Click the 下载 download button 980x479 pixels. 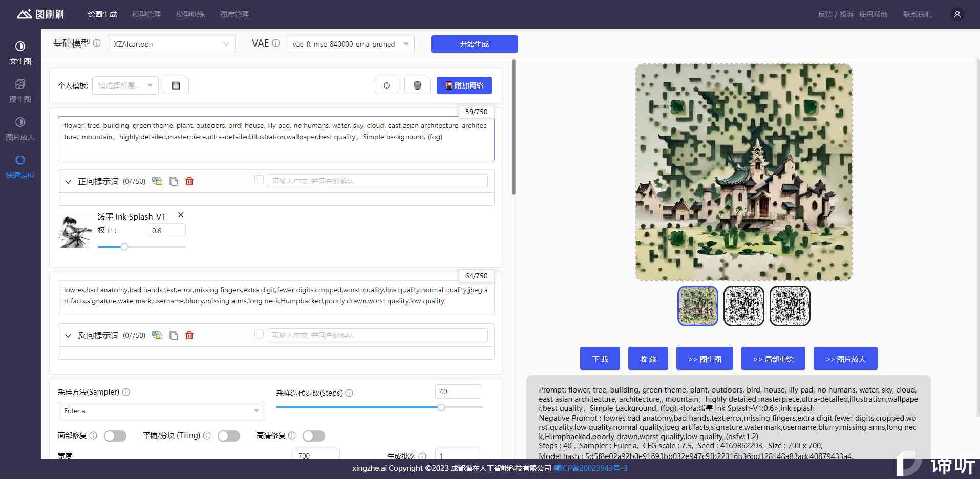(600, 359)
